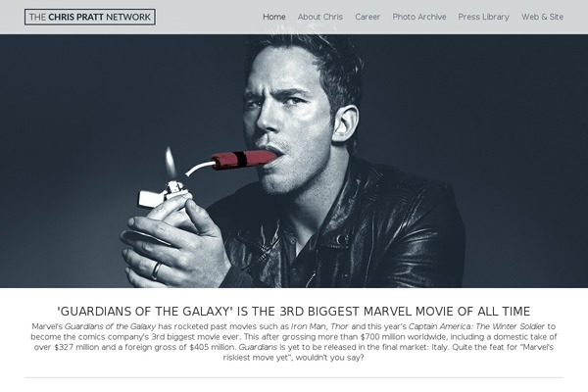
Task: Click the Guardians of the Galaxy headline
Action: click(294, 312)
